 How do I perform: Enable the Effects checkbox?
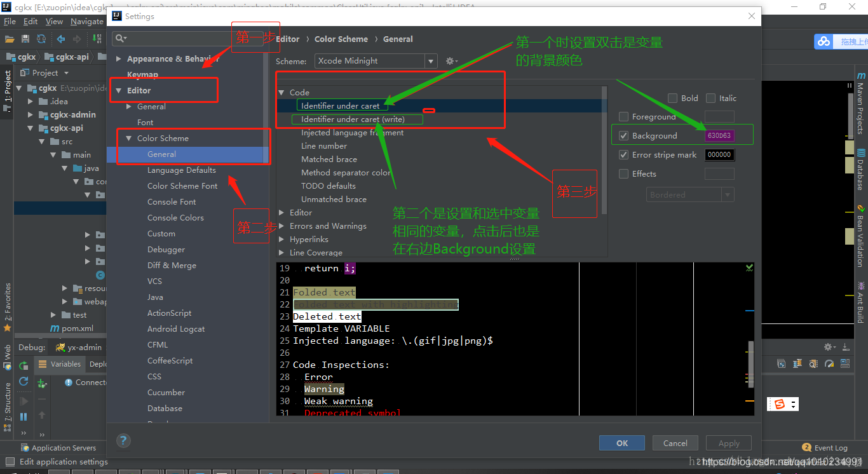623,173
